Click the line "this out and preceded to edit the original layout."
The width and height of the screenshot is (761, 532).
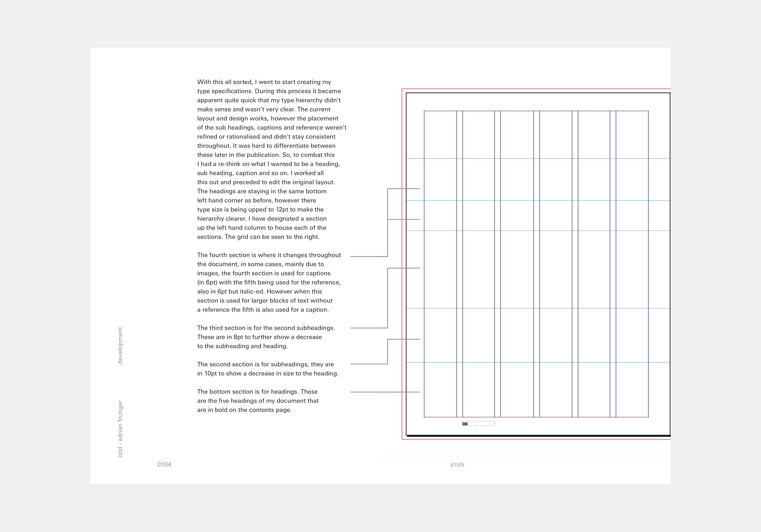[x=266, y=182]
